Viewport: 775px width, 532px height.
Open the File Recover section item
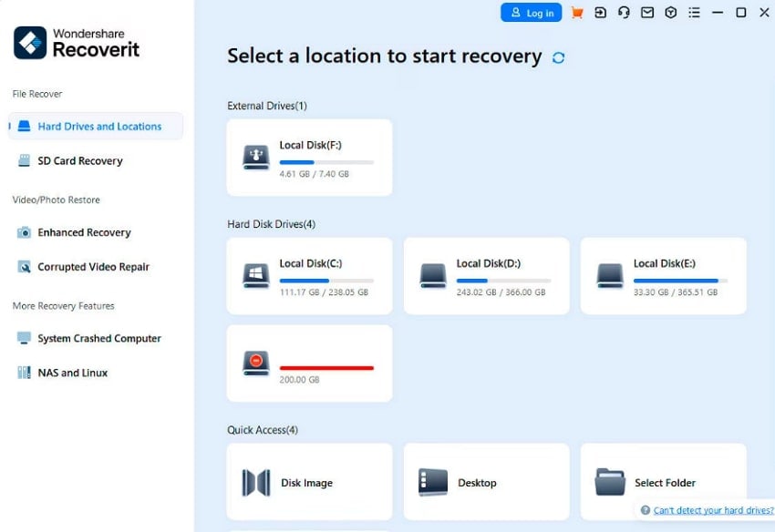37,93
